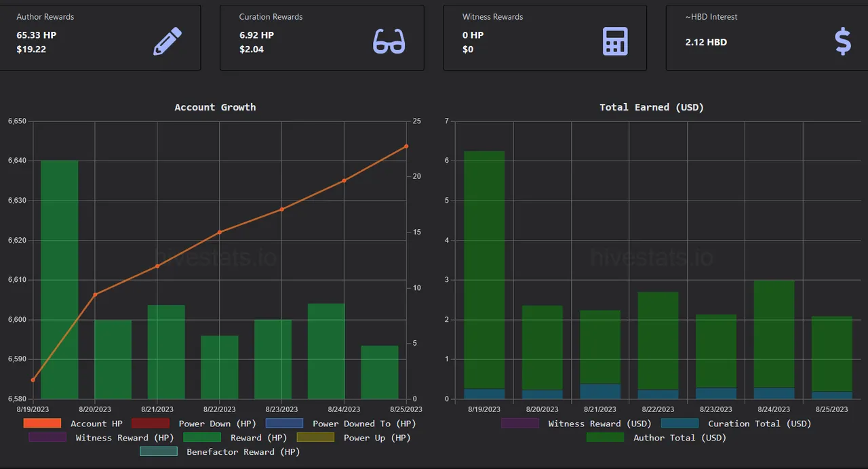Screen dimensions: 868x469
Task: Click the 8/25/2023 Account HP line point
Action: click(x=406, y=146)
